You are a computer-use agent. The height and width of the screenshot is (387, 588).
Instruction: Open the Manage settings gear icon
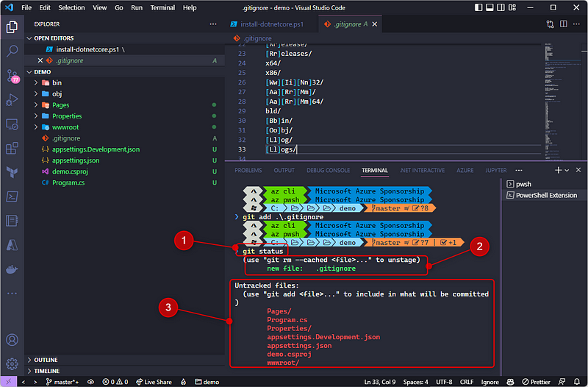pyautogui.click(x=12, y=363)
